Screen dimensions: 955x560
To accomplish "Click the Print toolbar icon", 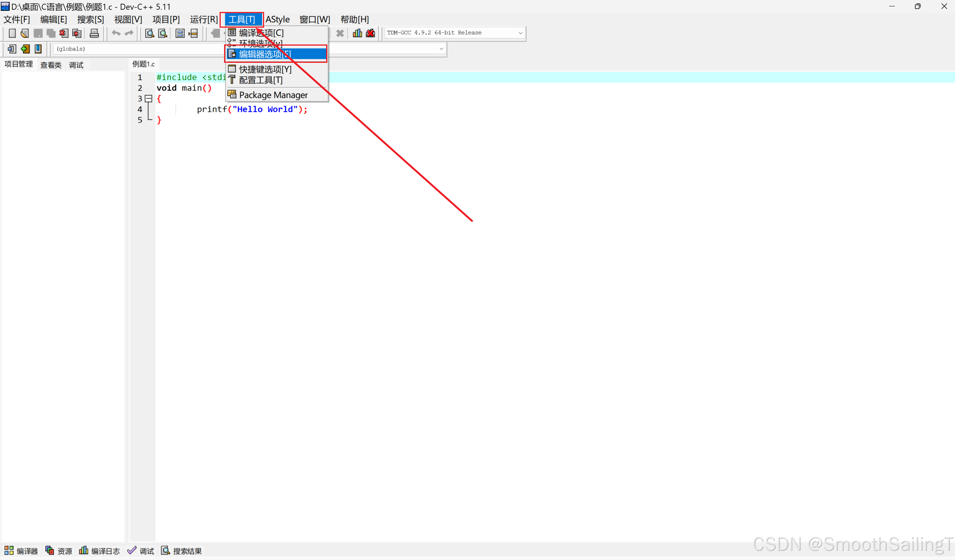I will click(x=94, y=33).
